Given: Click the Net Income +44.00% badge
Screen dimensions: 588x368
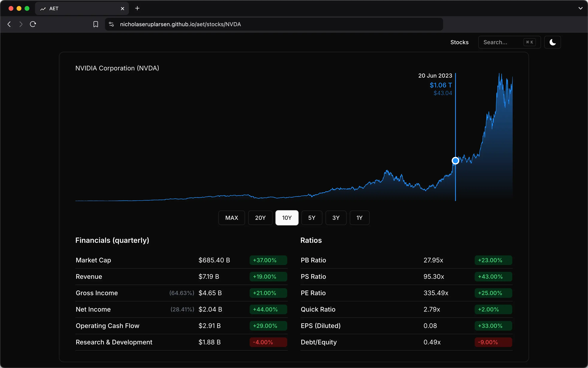Looking at the screenshot, I should (268, 309).
